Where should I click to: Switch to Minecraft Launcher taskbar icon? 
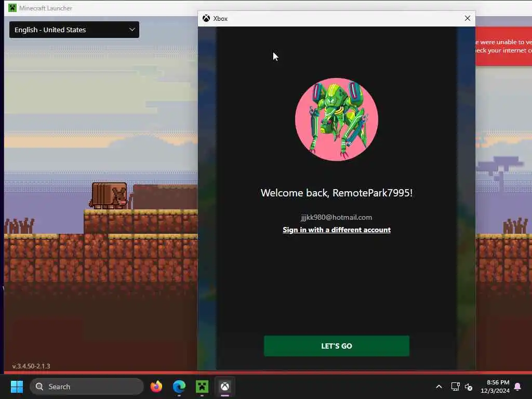(202, 387)
